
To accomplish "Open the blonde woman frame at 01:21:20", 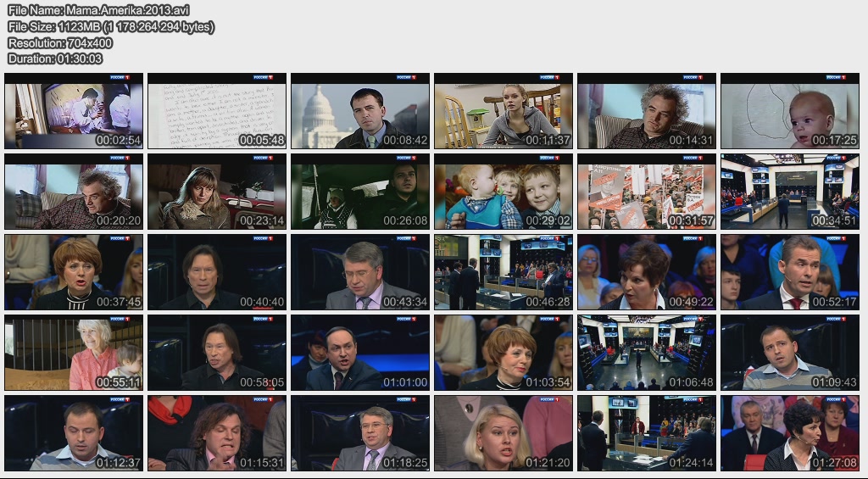I will tap(504, 433).
